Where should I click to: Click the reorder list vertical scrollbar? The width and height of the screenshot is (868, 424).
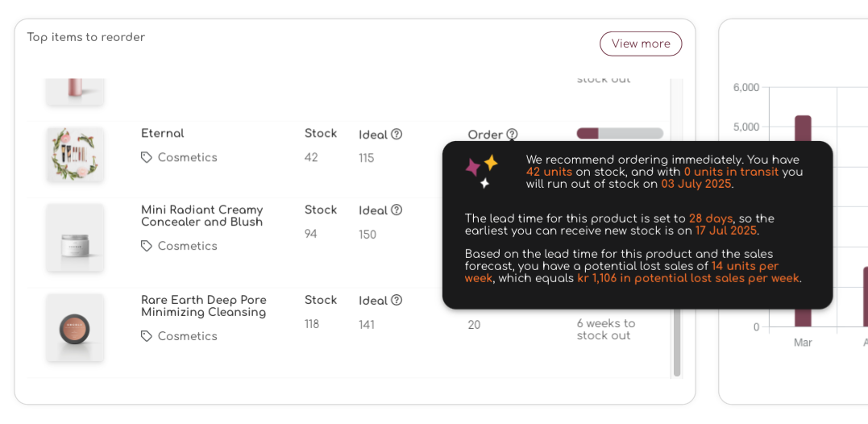tap(676, 228)
